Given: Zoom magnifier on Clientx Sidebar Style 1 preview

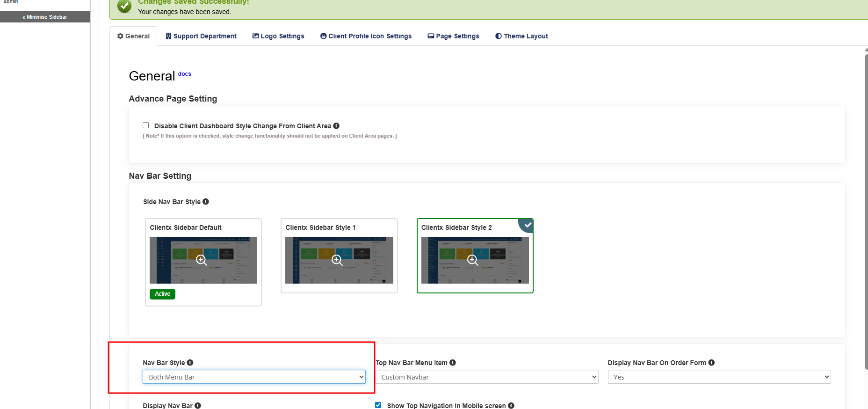Looking at the screenshot, I should (337, 260).
